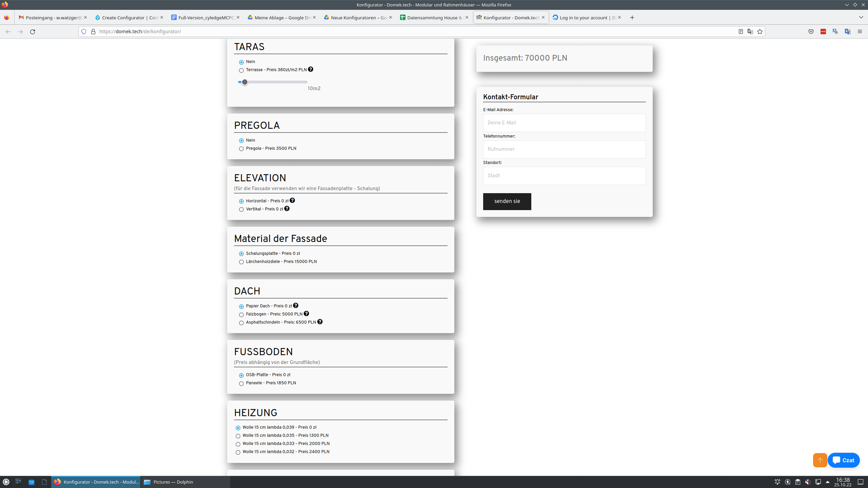Click the orange scroll-to-top arrow
Screen dimensions: 868x488
click(820, 460)
